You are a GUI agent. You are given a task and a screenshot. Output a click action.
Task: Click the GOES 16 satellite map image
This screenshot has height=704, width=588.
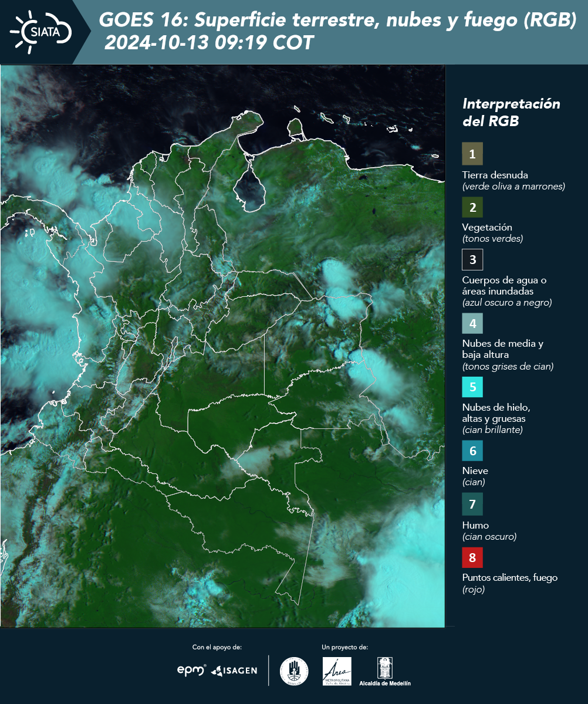(223, 346)
